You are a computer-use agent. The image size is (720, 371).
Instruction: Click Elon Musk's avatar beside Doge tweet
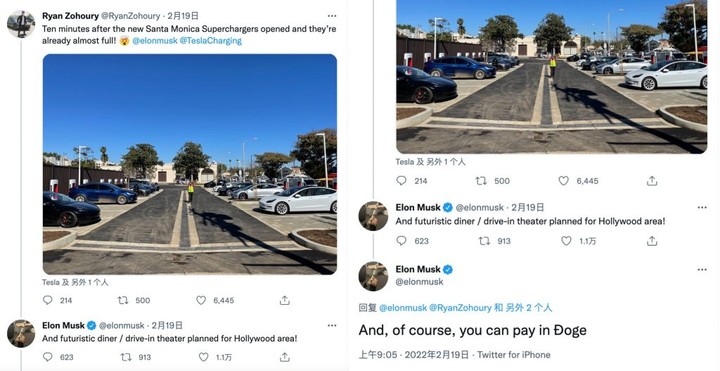pyautogui.click(x=373, y=276)
